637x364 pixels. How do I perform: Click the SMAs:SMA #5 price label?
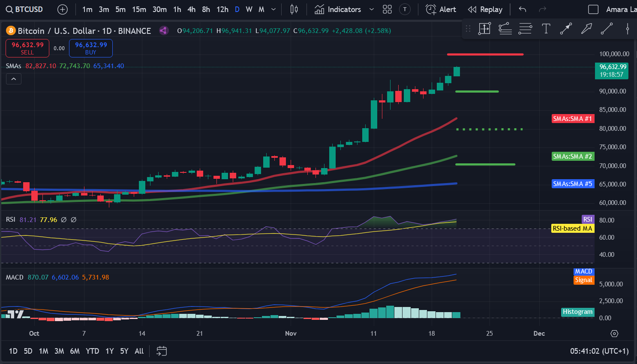coord(573,184)
